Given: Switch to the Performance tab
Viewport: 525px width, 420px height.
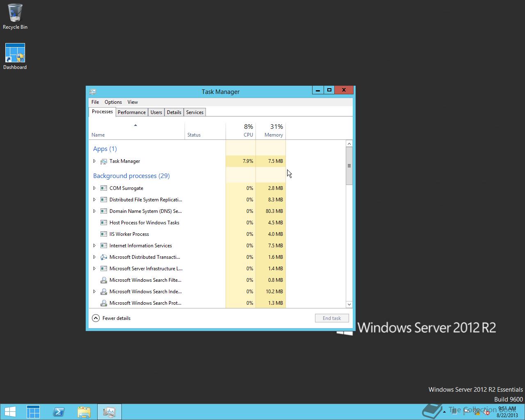Looking at the screenshot, I should point(132,112).
